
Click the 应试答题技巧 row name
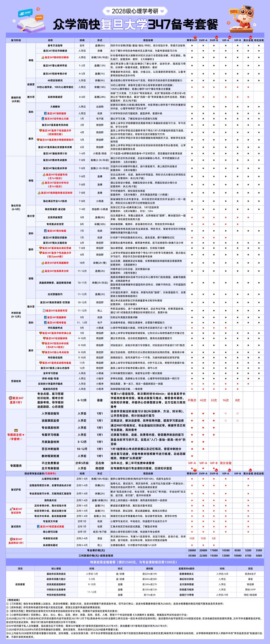click(55, 294)
